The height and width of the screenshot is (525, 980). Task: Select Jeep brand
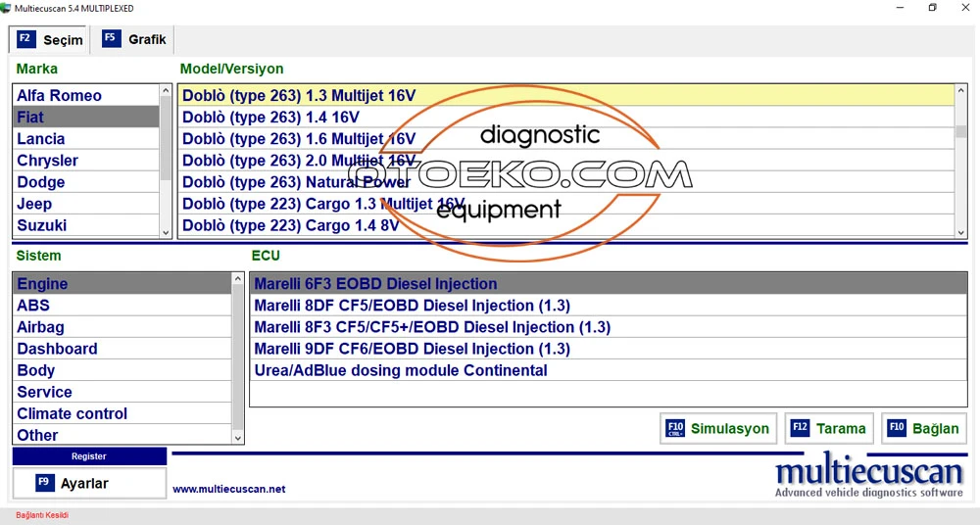click(x=86, y=204)
